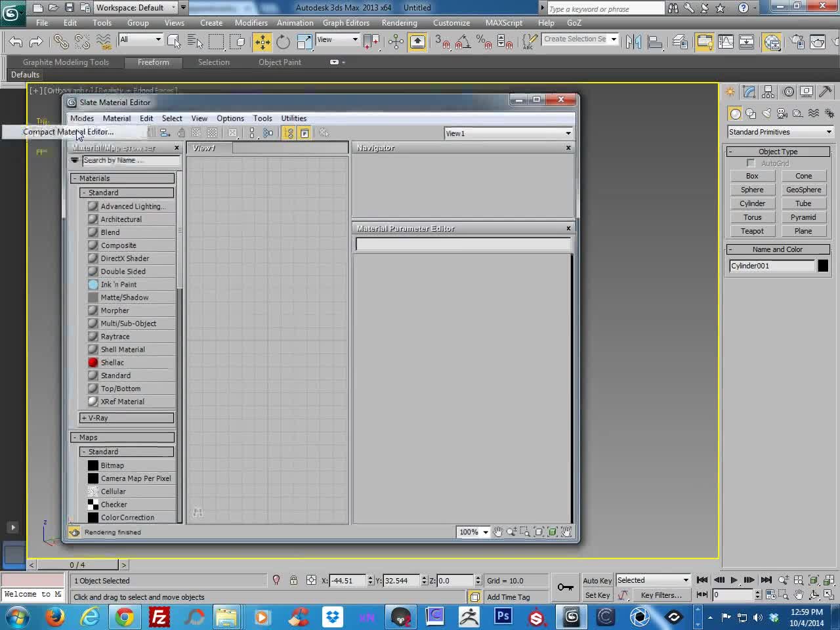
Task: Activate the Select and Move tool
Action: pyautogui.click(x=262, y=42)
